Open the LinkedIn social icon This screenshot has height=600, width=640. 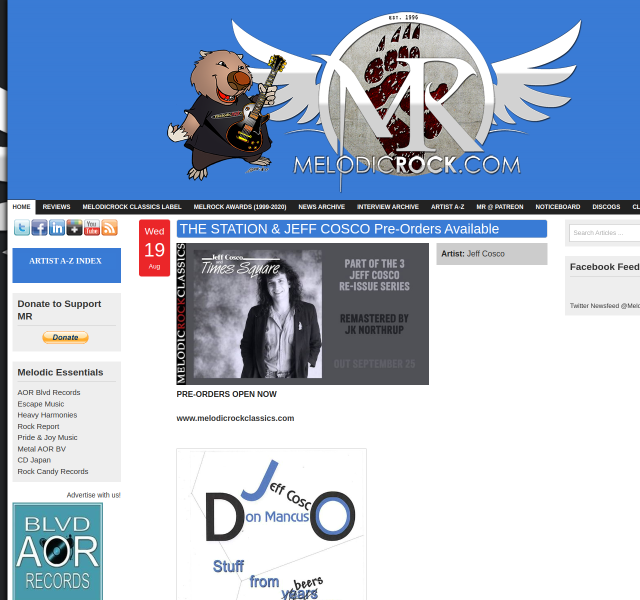coord(57,227)
